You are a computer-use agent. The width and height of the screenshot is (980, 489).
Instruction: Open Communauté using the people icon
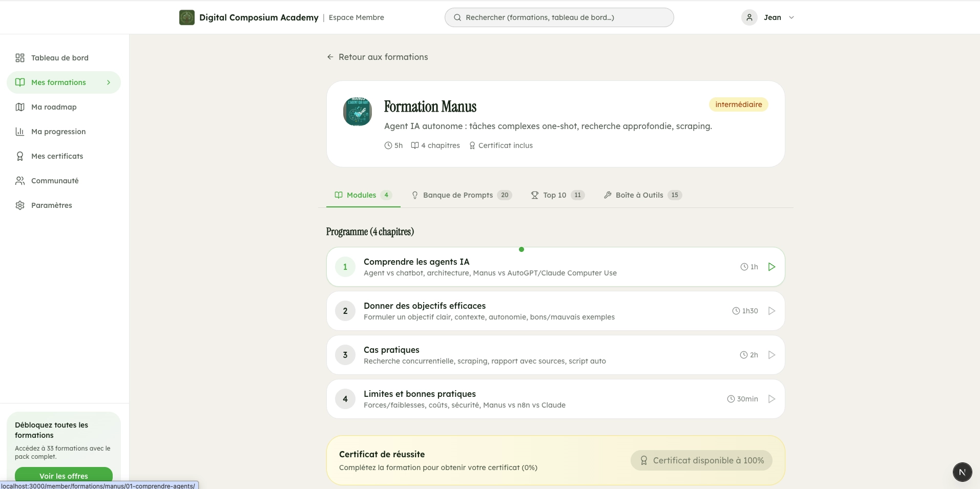(19, 180)
